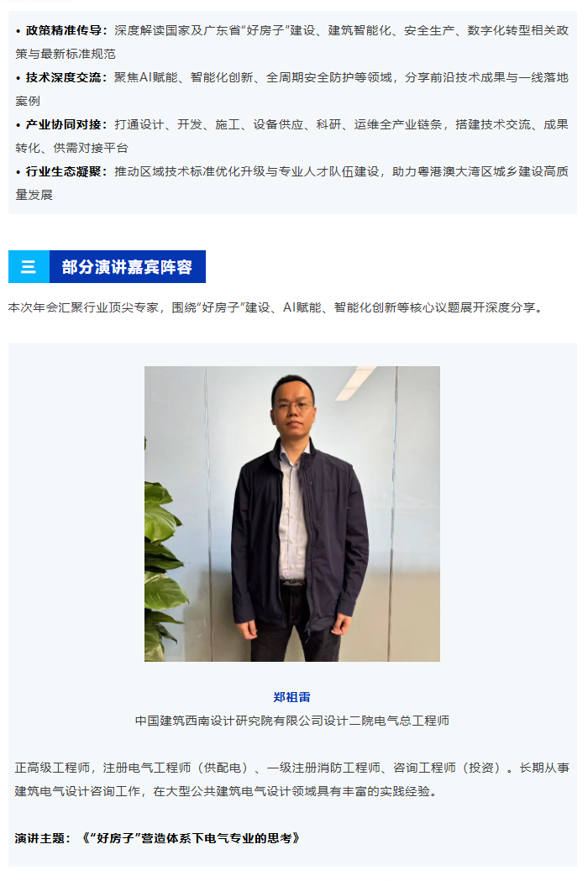Select the 政策精准传导 bullet heading
588x881 pixels.
pos(64,30)
